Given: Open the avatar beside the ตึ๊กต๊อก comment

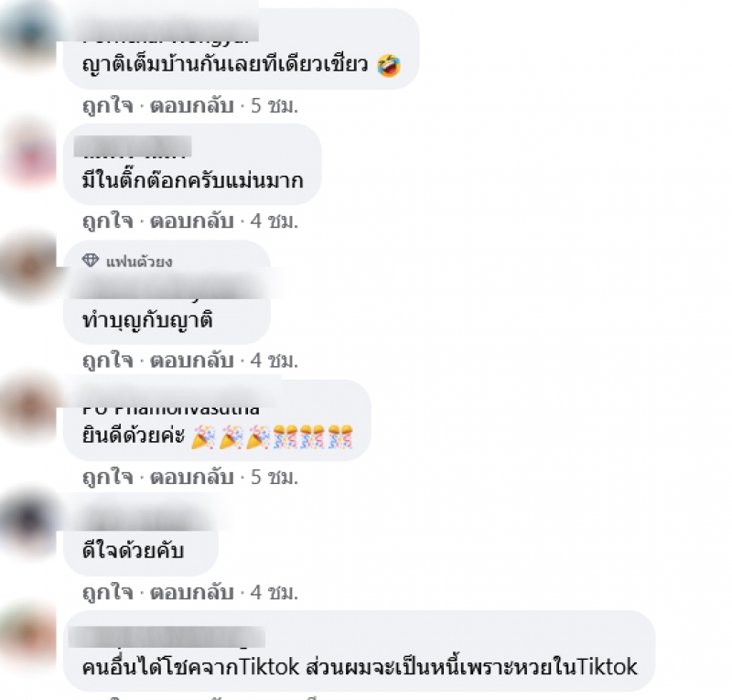Looking at the screenshot, I should click(29, 152).
